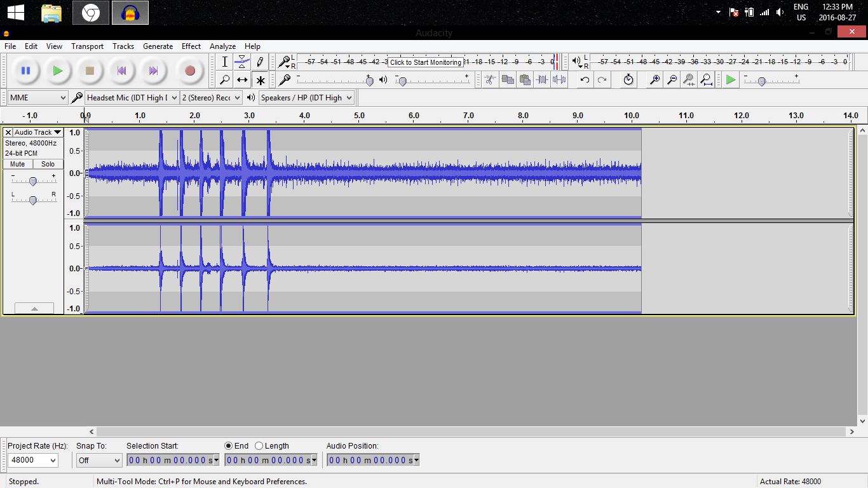Open the MME audio host dropdown
The image size is (868, 488).
[x=38, y=98]
